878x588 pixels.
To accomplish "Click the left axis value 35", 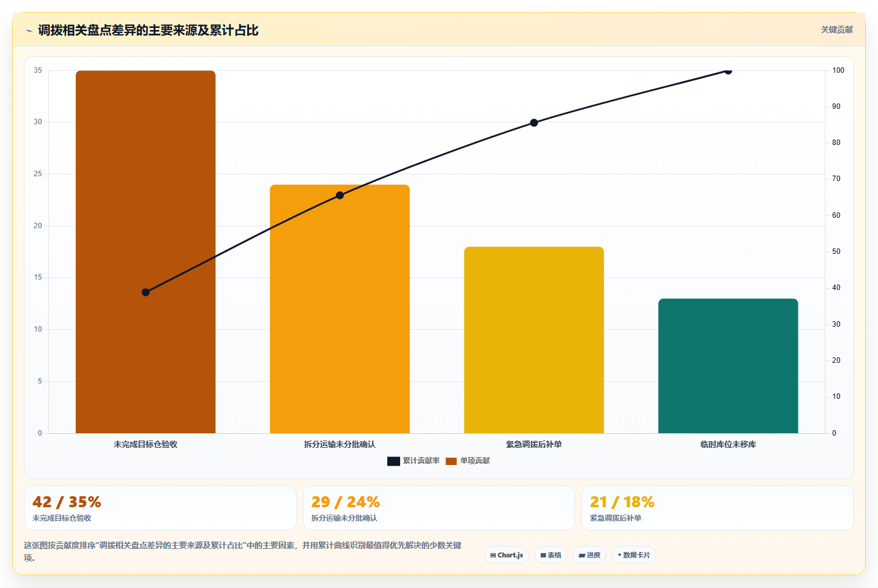I will (38, 70).
